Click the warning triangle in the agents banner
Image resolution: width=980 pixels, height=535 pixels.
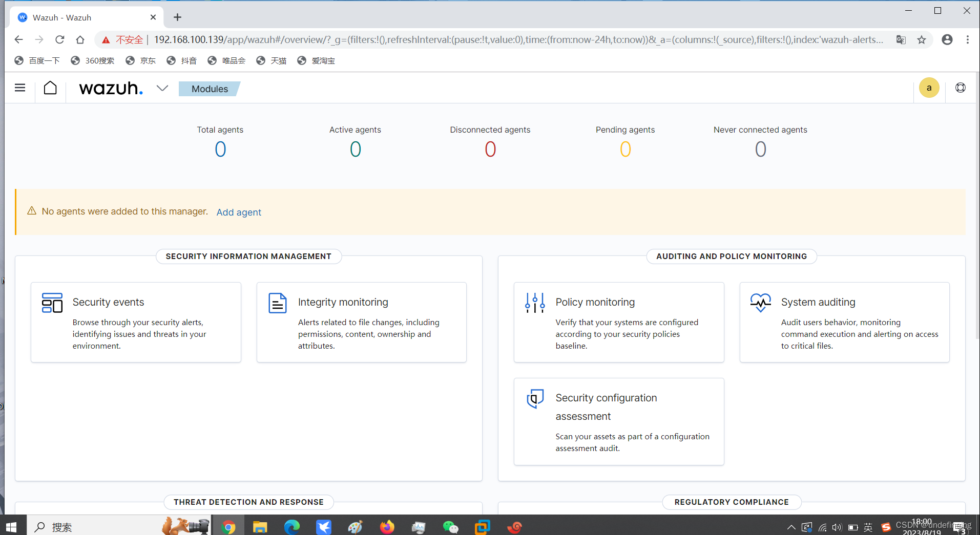32,211
